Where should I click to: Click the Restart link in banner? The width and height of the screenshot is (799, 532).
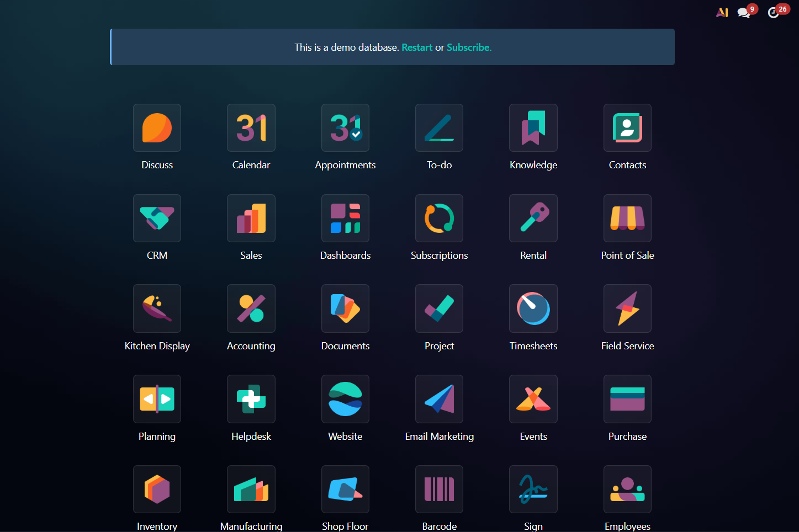coord(417,47)
